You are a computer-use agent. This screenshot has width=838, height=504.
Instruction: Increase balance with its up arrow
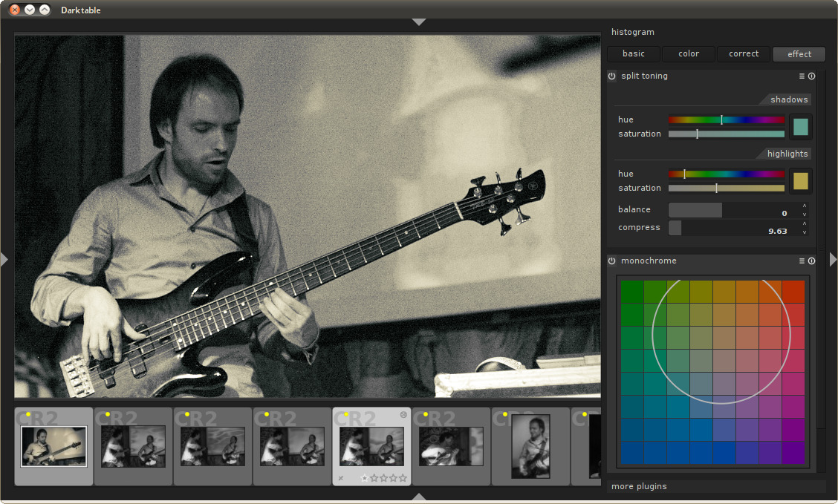(805, 206)
